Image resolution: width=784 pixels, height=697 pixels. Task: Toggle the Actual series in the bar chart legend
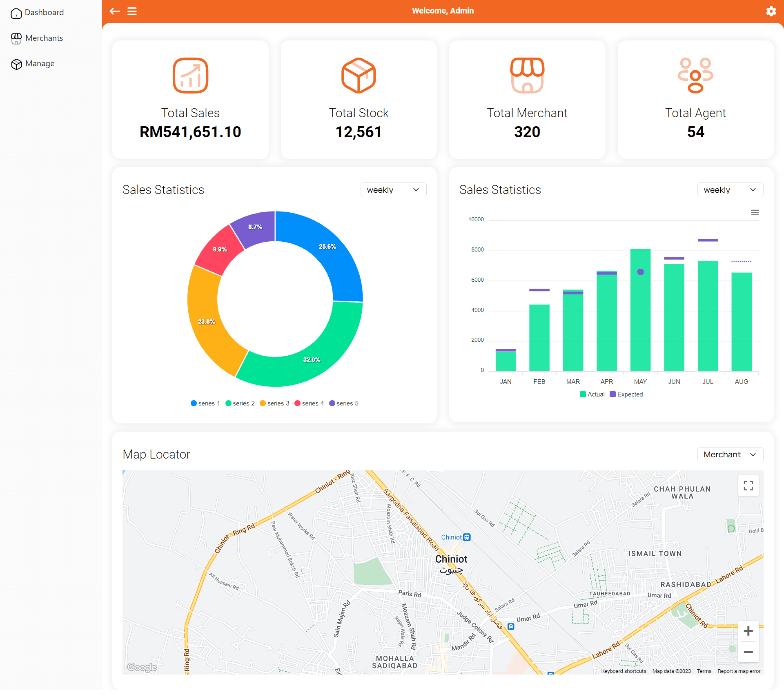(592, 394)
